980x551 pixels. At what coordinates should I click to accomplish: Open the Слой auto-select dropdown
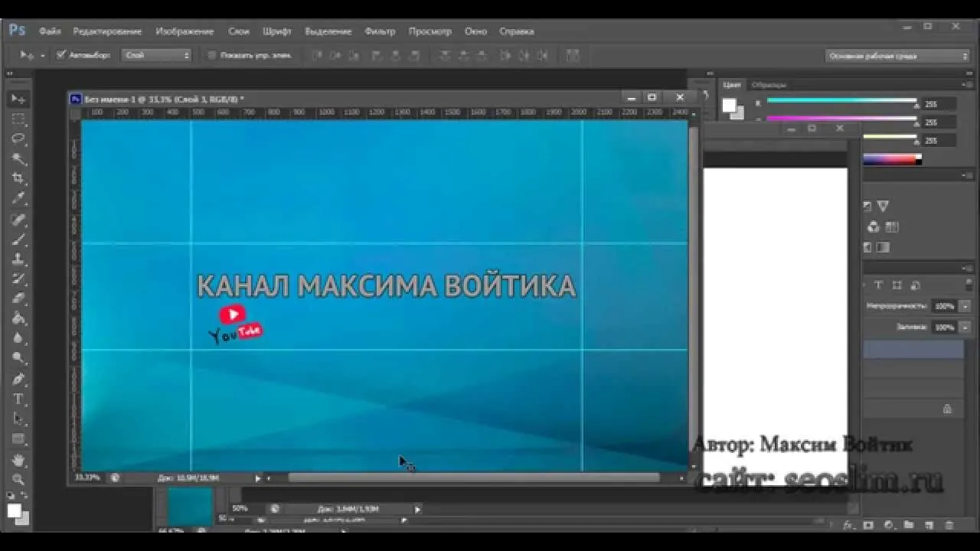pyautogui.click(x=156, y=55)
